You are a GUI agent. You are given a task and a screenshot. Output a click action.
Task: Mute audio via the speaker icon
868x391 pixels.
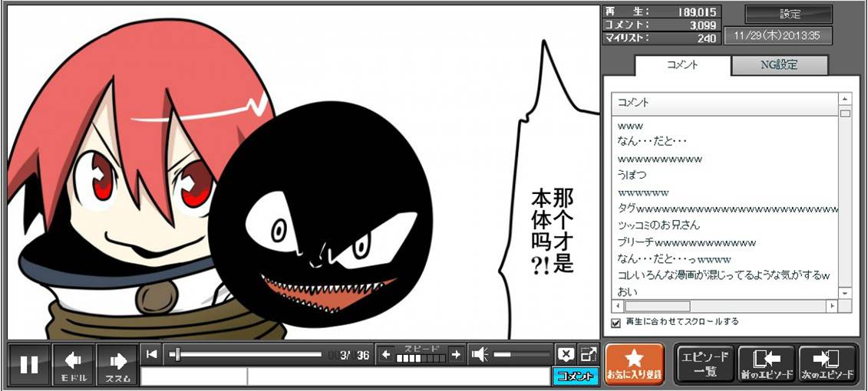pos(480,354)
